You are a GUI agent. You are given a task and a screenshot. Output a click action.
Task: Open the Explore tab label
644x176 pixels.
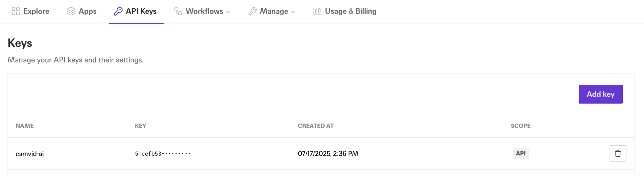pyautogui.click(x=36, y=11)
